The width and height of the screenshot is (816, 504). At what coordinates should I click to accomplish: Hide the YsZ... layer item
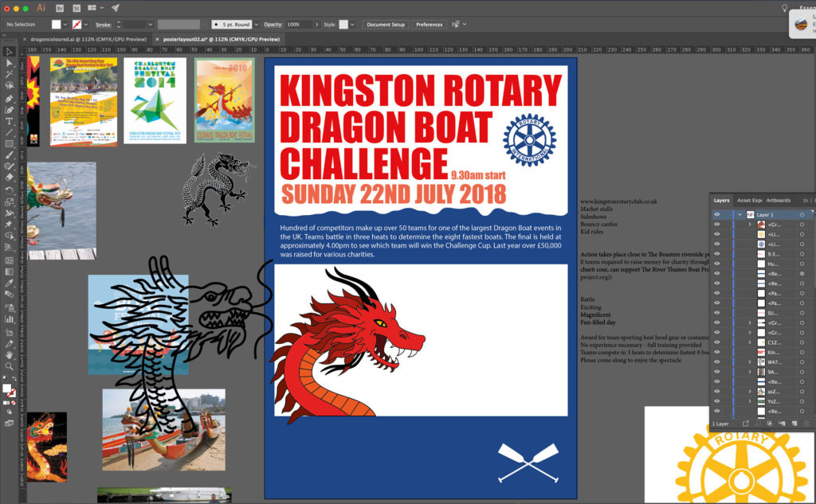point(716,401)
